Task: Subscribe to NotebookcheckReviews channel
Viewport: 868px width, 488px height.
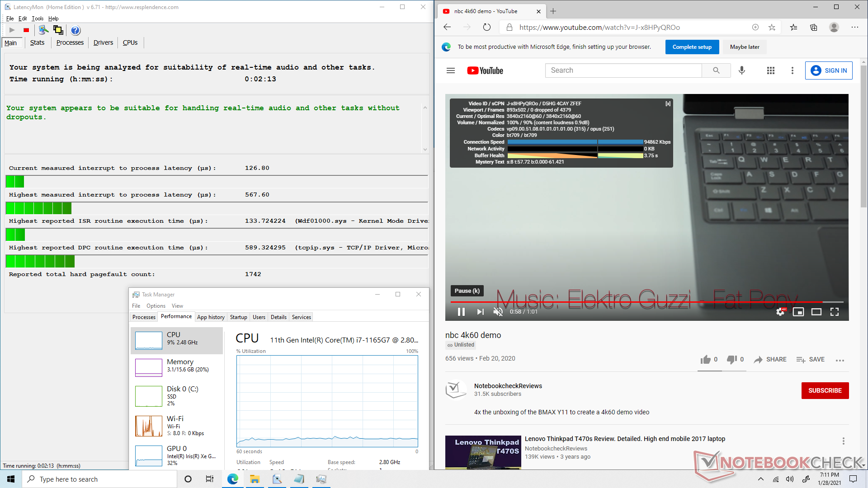Action: 825,390
